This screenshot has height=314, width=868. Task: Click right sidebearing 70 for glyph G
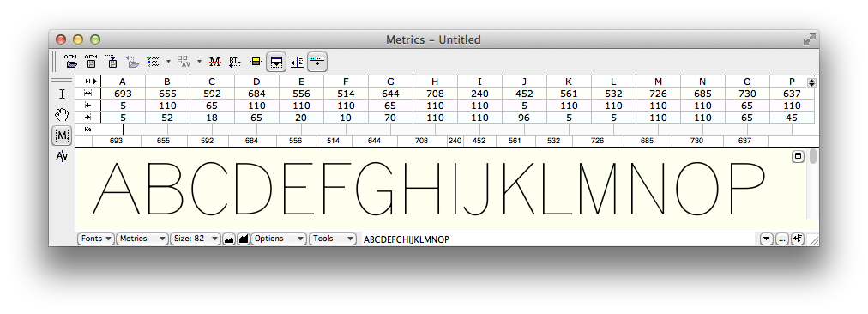click(390, 118)
